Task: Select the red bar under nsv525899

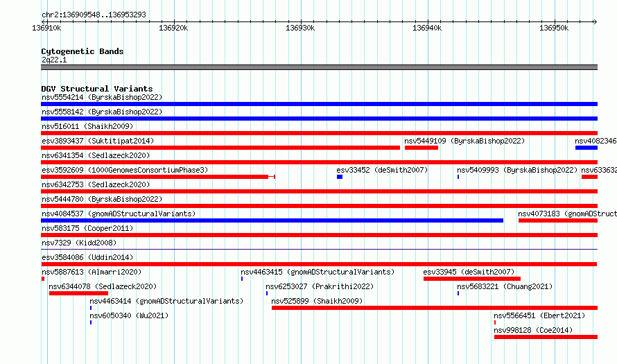Action: [x=435, y=308]
